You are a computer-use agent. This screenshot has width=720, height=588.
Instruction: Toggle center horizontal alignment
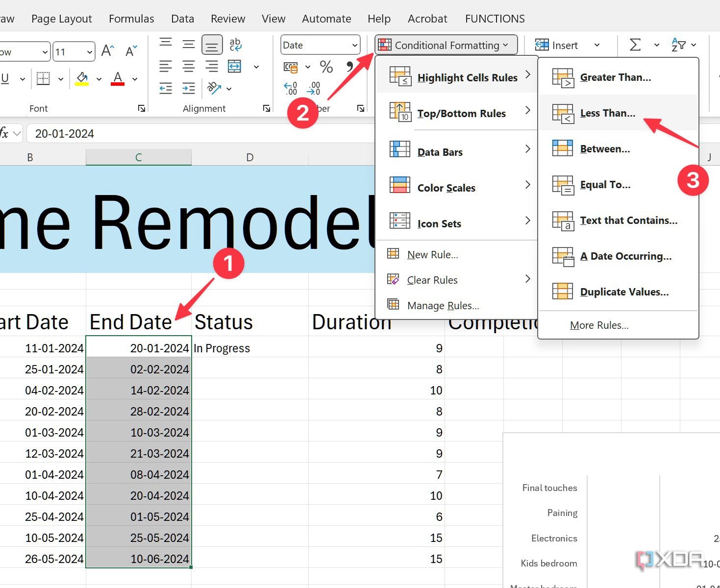coord(188,66)
